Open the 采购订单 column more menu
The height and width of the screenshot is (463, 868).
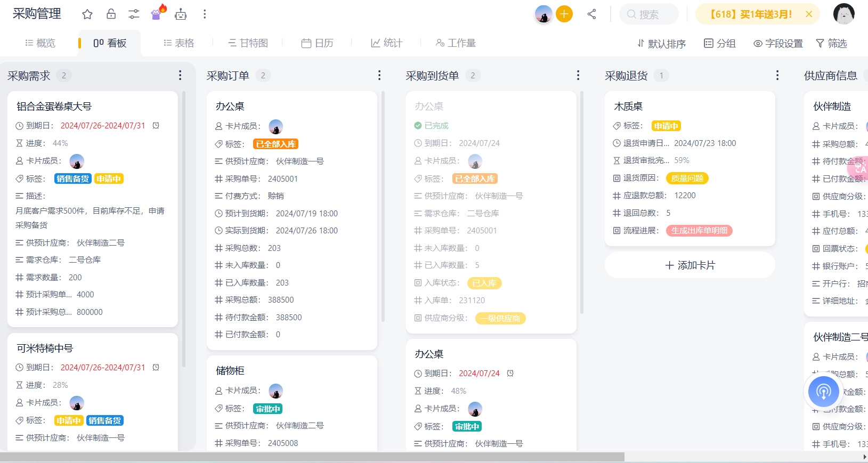379,76
